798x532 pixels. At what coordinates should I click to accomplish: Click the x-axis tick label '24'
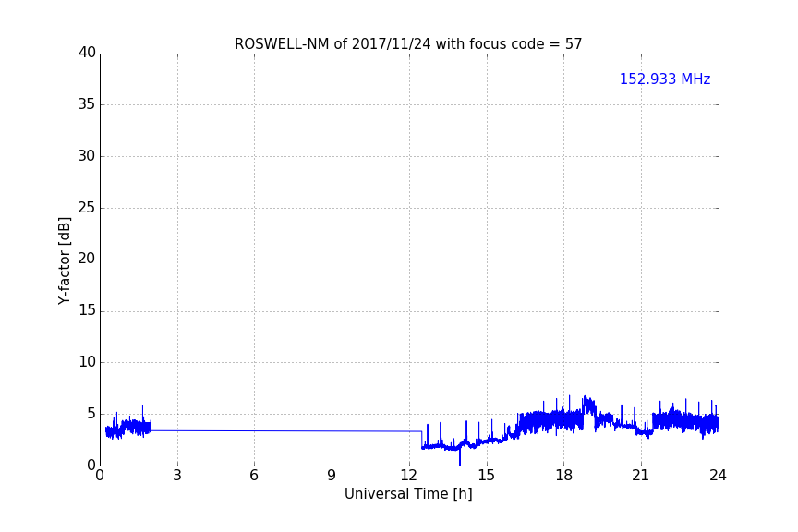(718, 476)
